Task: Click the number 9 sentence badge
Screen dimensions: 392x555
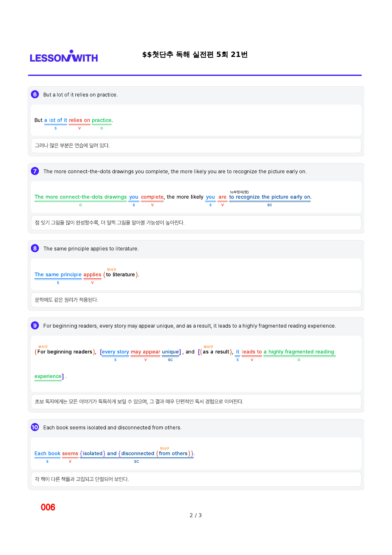Action: click(x=35, y=325)
